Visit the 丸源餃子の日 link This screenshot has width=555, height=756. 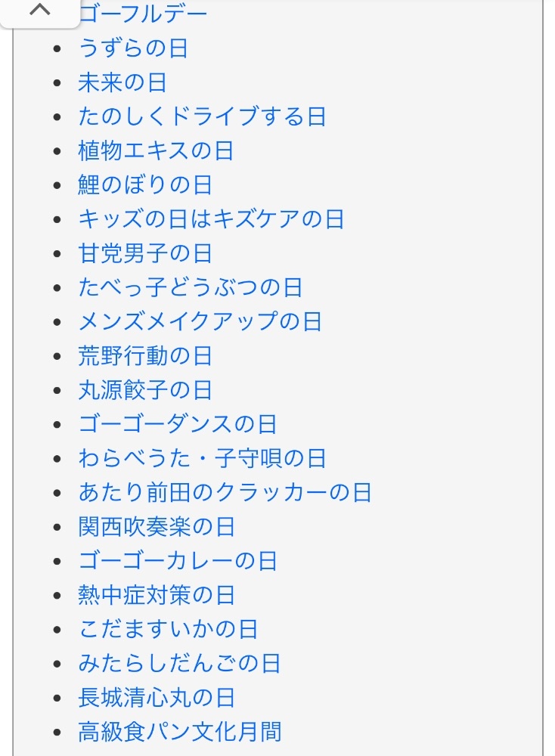coord(145,390)
